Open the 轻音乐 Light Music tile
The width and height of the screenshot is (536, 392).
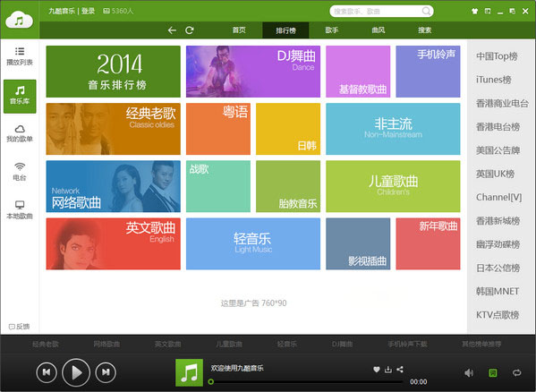point(253,243)
